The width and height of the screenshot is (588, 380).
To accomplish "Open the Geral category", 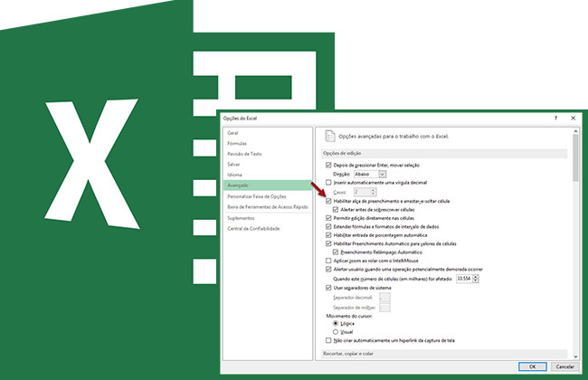I will pyautogui.click(x=232, y=133).
